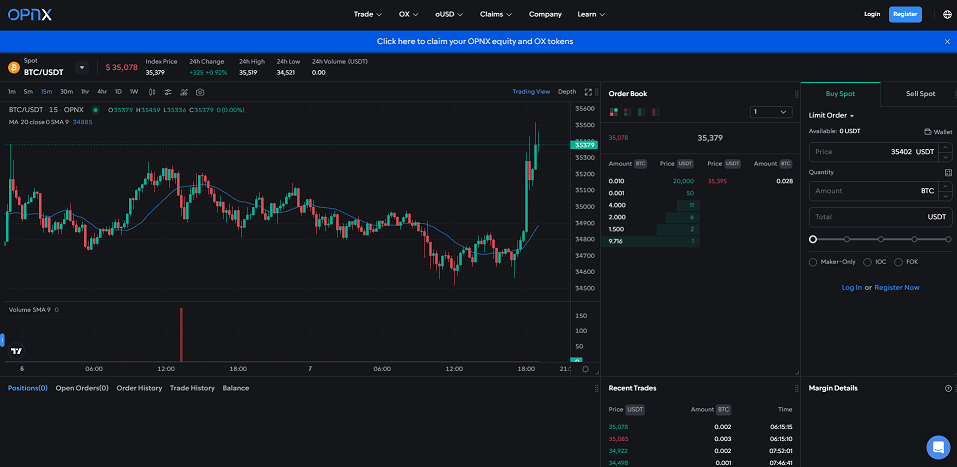Open the quantity calculator icon
Viewport: 957px width, 467px height.
[x=948, y=172]
